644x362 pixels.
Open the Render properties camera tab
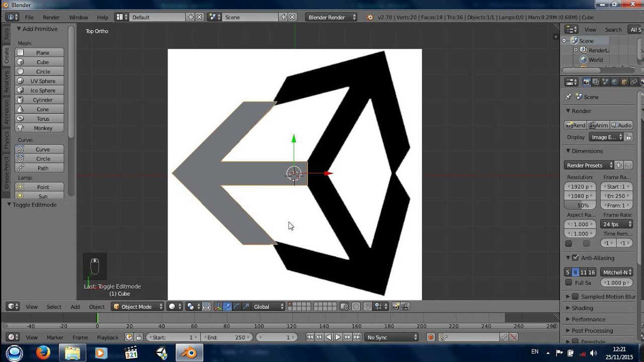pyautogui.click(x=587, y=82)
